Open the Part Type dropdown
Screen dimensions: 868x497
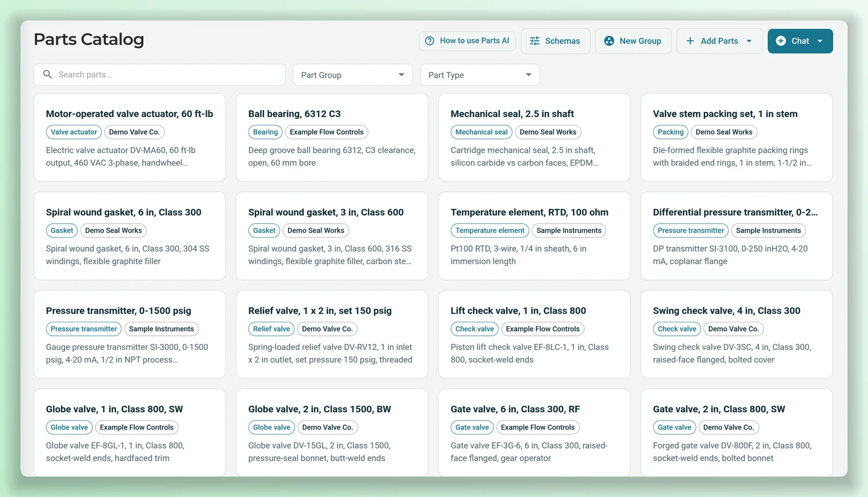pyautogui.click(x=480, y=75)
